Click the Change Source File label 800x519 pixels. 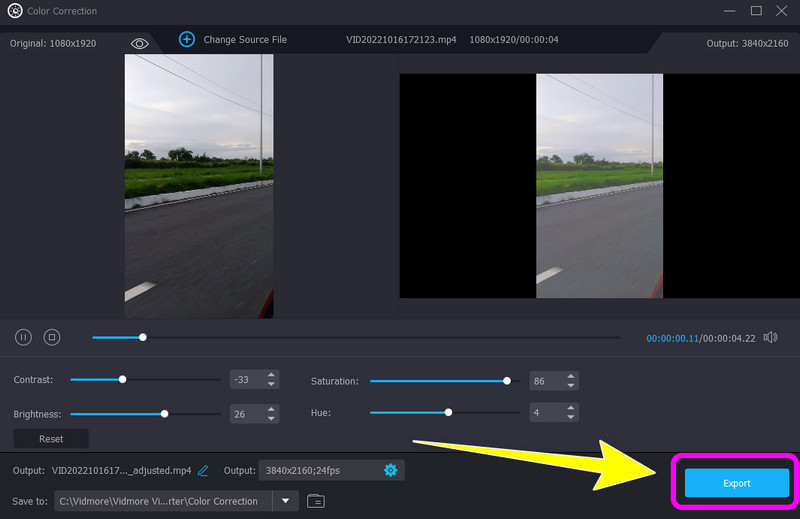(245, 40)
